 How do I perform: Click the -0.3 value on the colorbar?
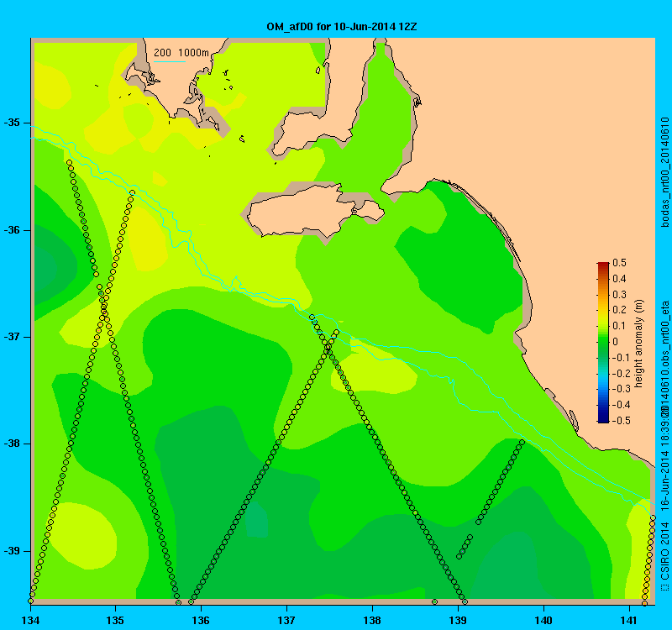pyautogui.click(x=621, y=389)
